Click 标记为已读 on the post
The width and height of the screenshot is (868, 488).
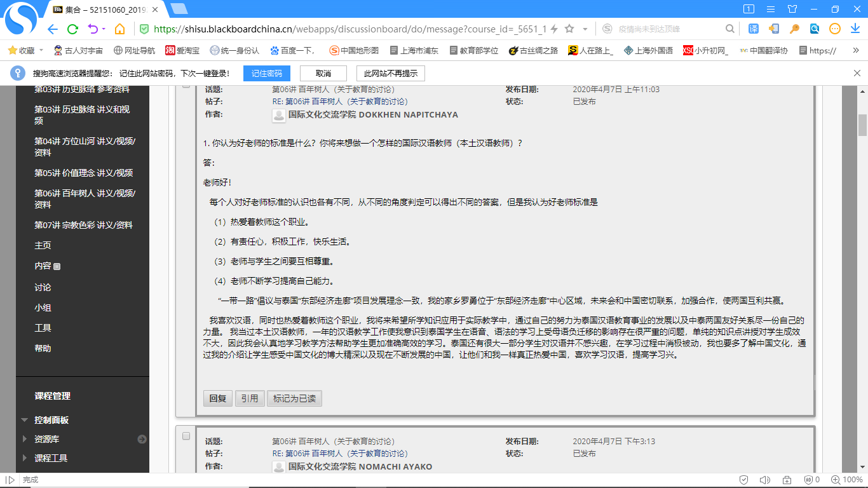pyautogui.click(x=294, y=398)
